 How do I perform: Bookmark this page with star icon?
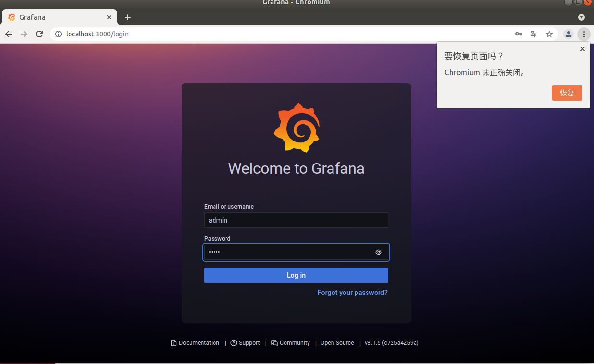[x=549, y=34]
